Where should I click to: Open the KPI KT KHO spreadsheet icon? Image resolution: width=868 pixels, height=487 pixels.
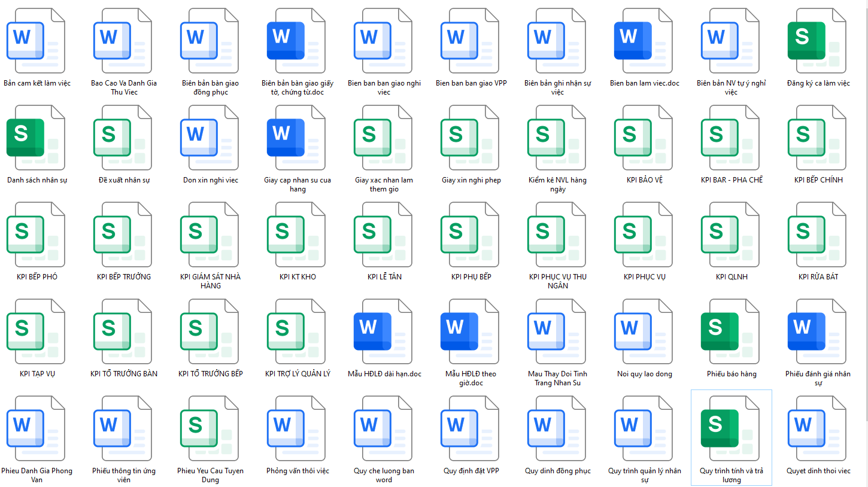pyautogui.click(x=296, y=235)
